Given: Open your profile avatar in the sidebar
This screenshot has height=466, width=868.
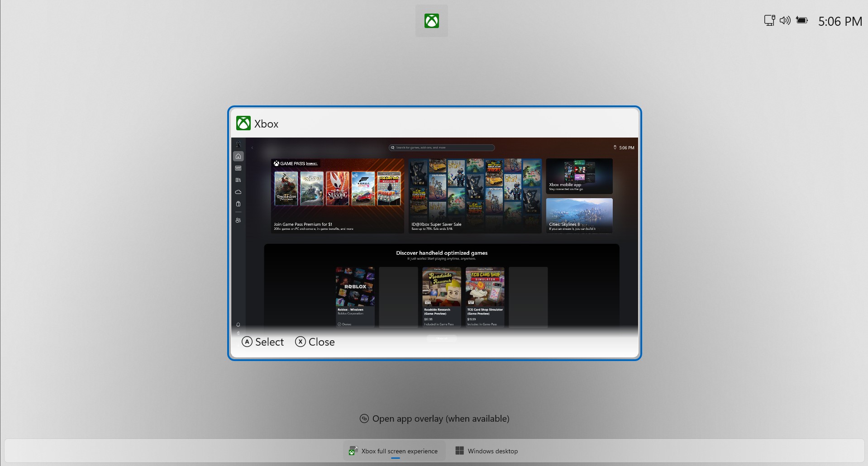Looking at the screenshot, I should 238,143.
